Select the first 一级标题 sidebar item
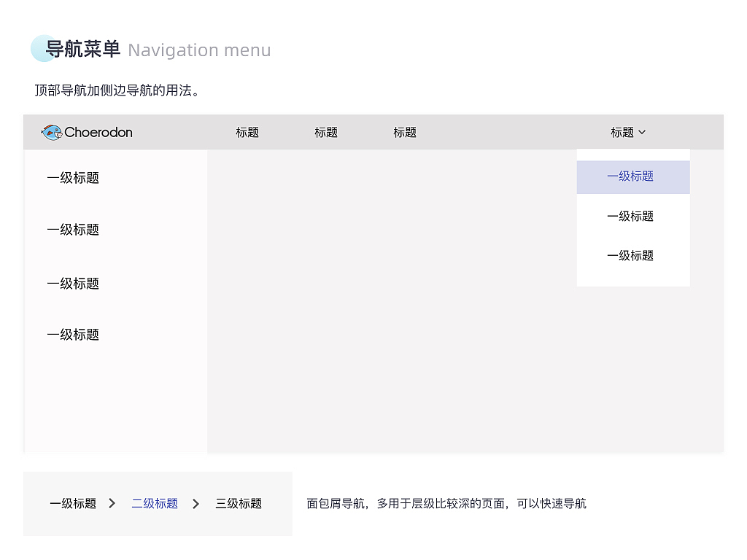This screenshot has height=560, width=747. tap(73, 177)
